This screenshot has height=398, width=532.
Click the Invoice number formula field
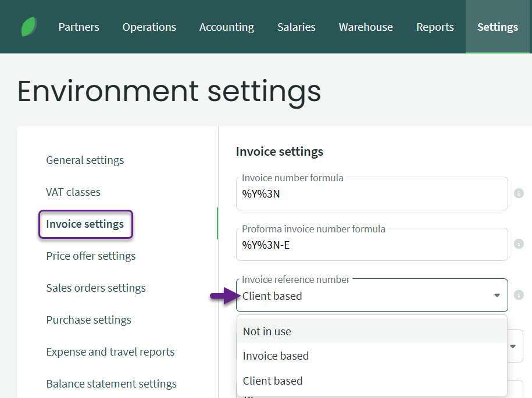[372, 195]
